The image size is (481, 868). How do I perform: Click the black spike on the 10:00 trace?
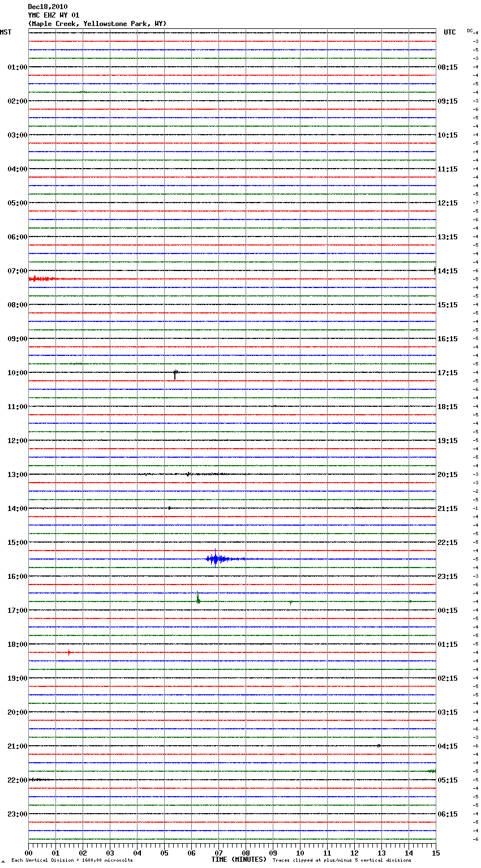click(175, 373)
